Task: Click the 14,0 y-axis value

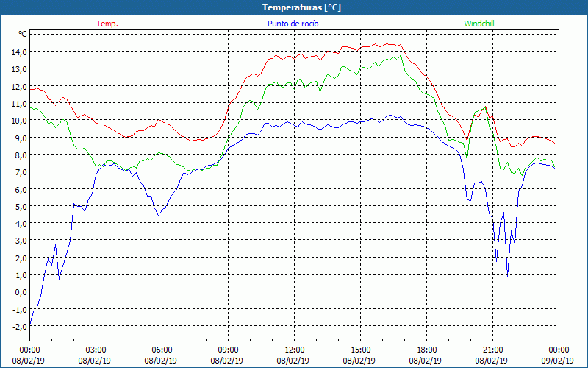Action: click(x=19, y=52)
